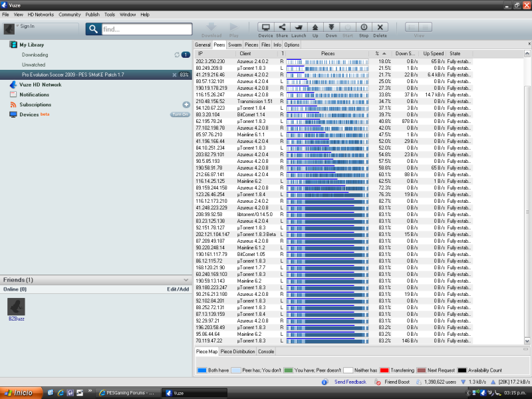Click the greyed Play toolbar icon
Screen dimensions: 532x399
point(234,27)
